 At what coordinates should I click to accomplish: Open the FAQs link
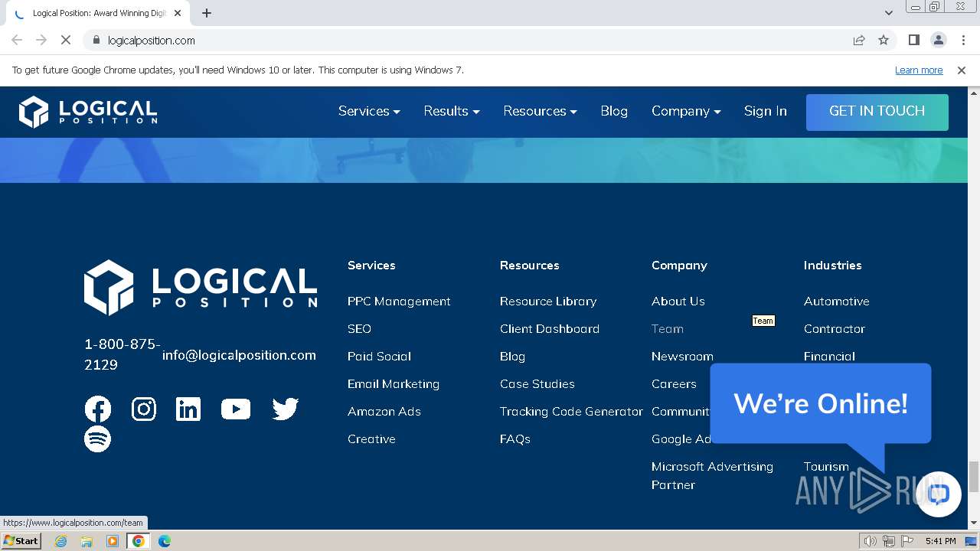pos(515,439)
